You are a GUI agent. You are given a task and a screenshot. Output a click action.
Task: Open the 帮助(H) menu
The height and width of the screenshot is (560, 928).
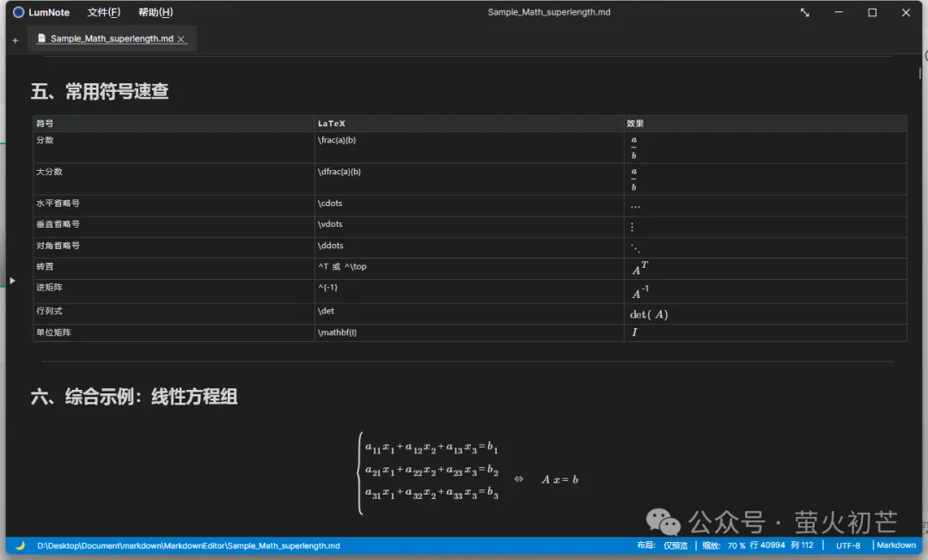(x=156, y=12)
